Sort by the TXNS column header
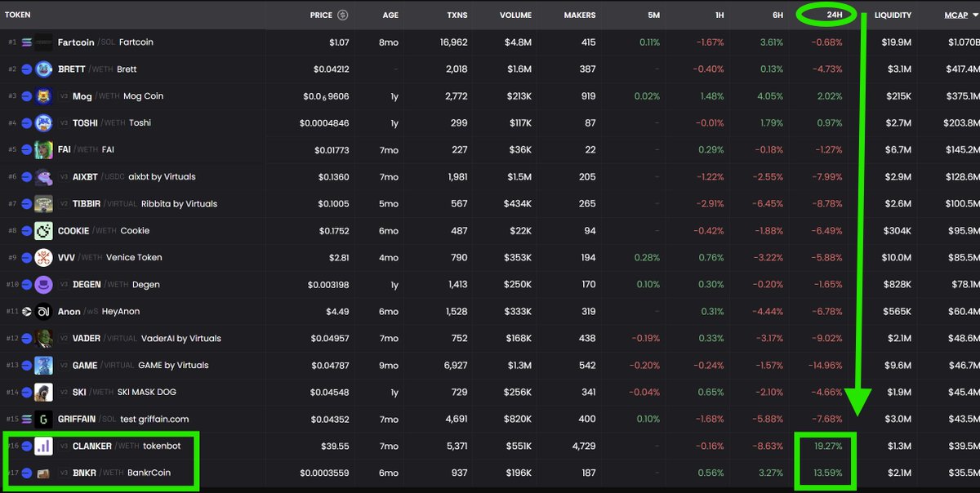 457,15
